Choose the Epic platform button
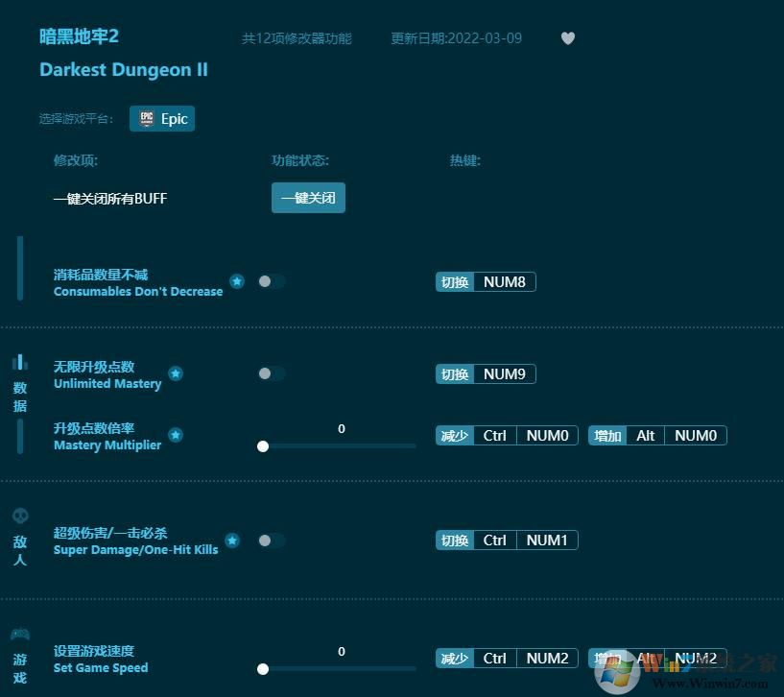 click(162, 119)
